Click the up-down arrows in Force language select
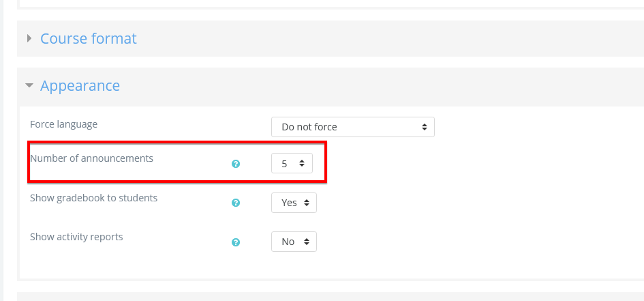This screenshot has height=301, width=644. tap(424, 127)
